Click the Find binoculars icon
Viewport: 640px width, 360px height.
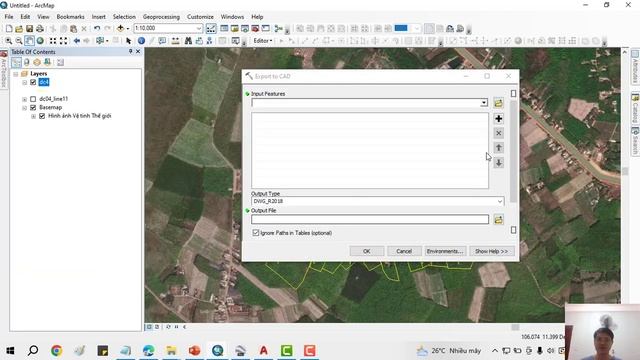point(188,41)
